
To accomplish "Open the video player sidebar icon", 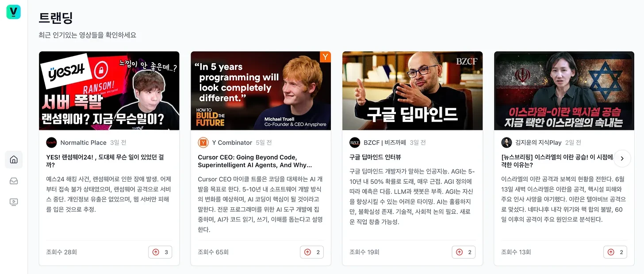I will click(14, 202).
